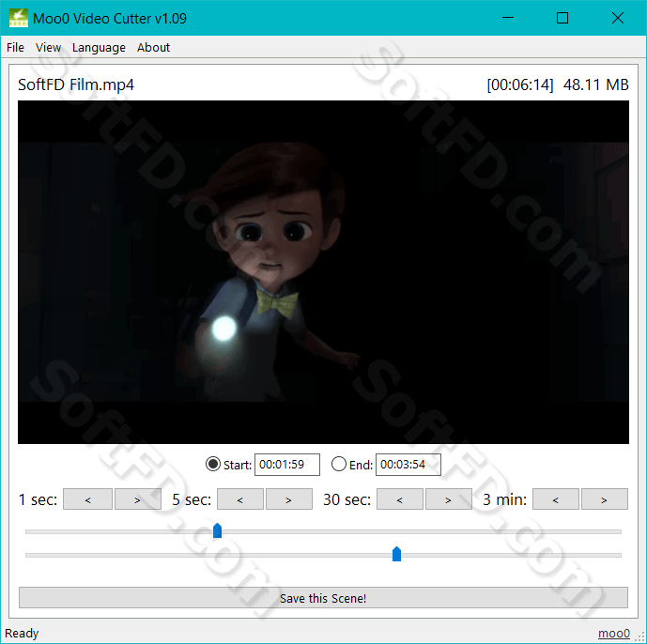Viewport: 647px width, 644px height.
Task: Select the Start radio button
Action: pos(213,464)
